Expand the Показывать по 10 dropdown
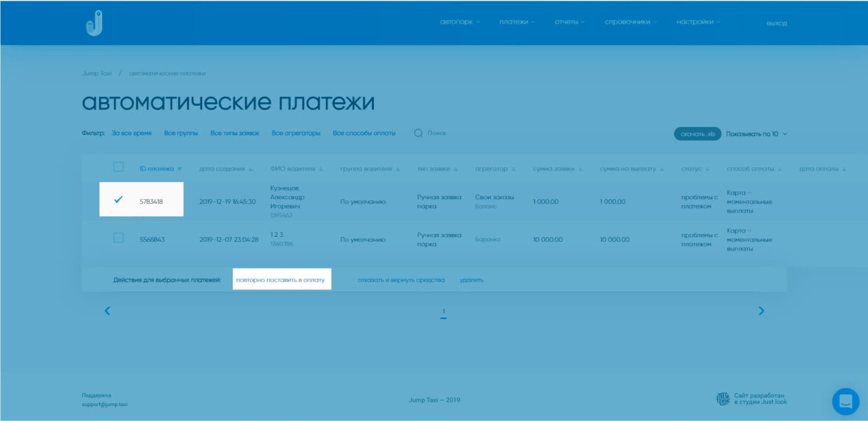The width and height of the screenshot is (868, 421). [757, 133]
